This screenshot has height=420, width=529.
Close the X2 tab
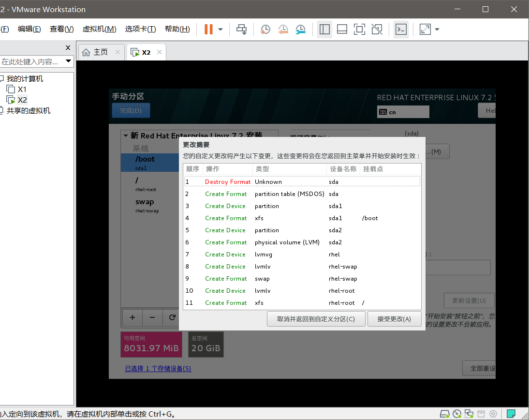pyautogui.click(x=159, y=52)
